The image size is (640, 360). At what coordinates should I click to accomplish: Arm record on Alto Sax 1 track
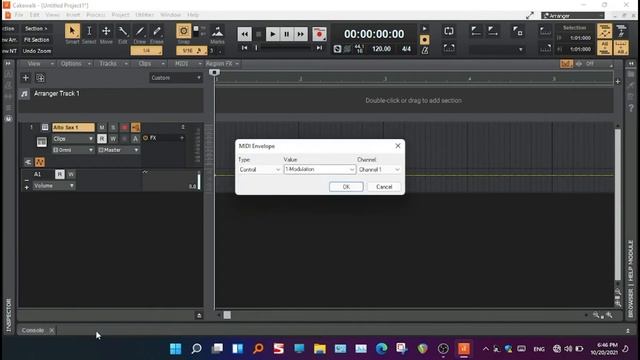[124, 127]
